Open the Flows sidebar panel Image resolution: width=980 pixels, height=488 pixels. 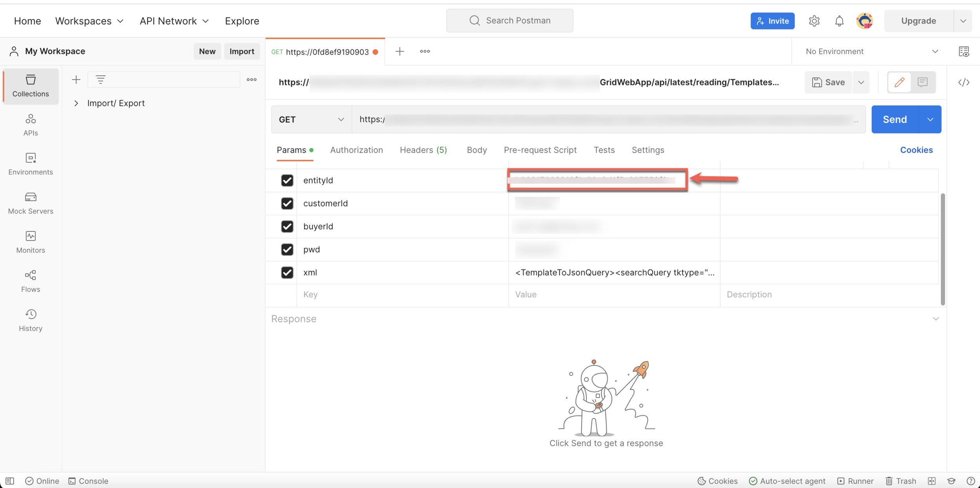(x=31, y=282)
